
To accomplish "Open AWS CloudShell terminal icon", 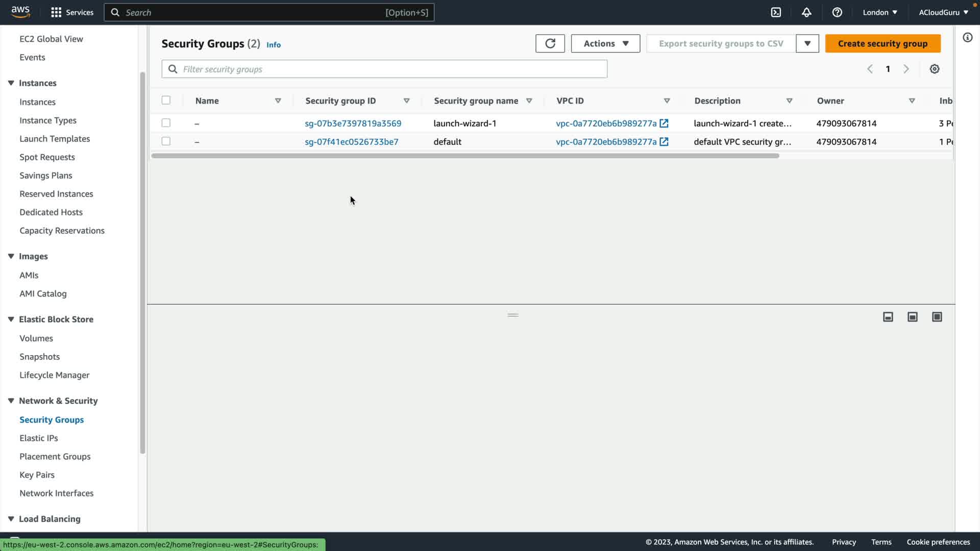I will (x=776, y=12).
